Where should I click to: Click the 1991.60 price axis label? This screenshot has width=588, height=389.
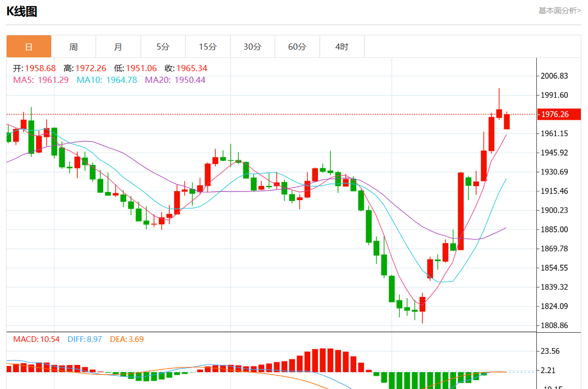coord(554,95)
